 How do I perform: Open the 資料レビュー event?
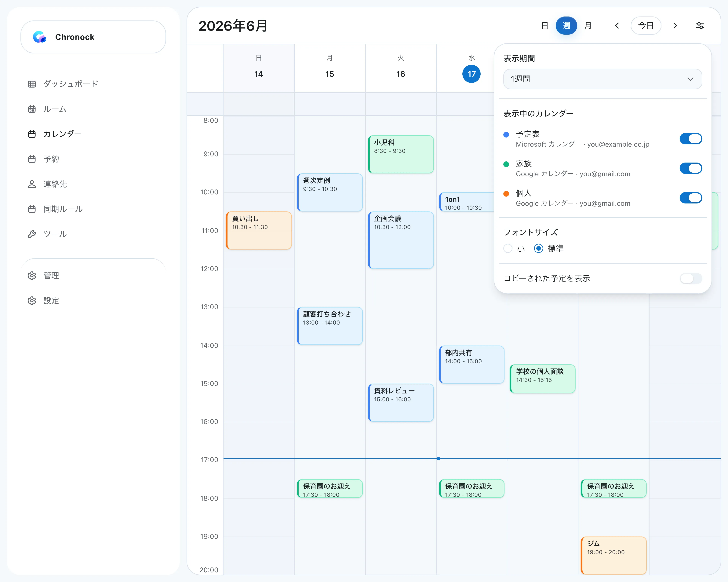coord(400,403)
